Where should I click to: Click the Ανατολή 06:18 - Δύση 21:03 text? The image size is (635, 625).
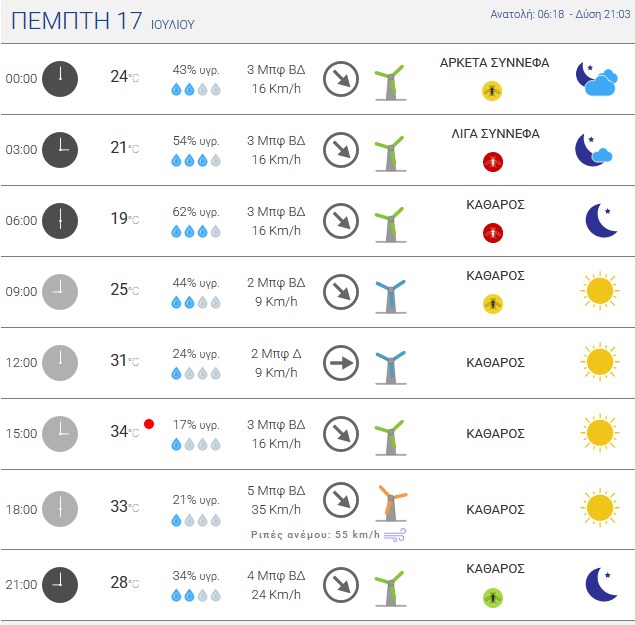tap(560, 14)
